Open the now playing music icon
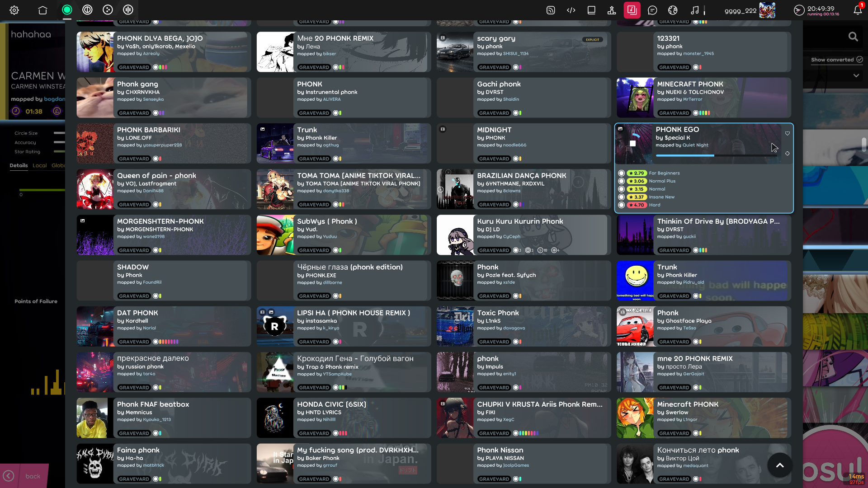Image resolution: width=868 pixels, height=488 pixels. tap(695, 10)
